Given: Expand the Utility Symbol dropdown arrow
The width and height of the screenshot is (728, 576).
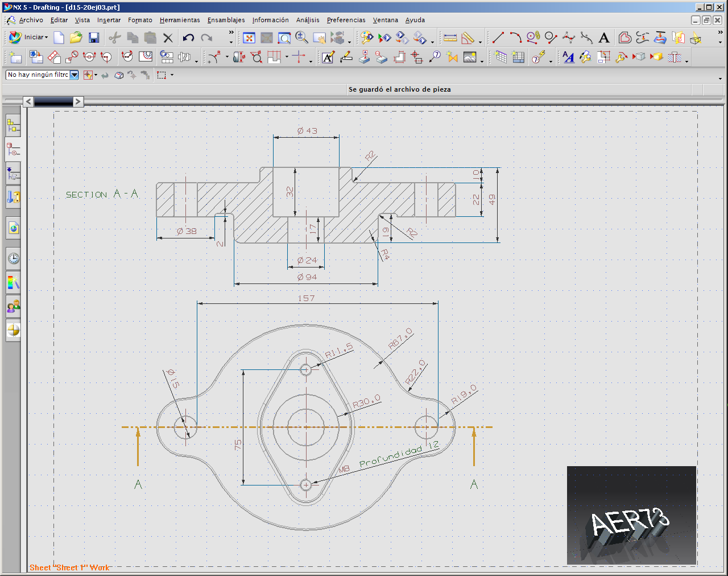Looking at the screenshot, I should [x=311, y=60].
